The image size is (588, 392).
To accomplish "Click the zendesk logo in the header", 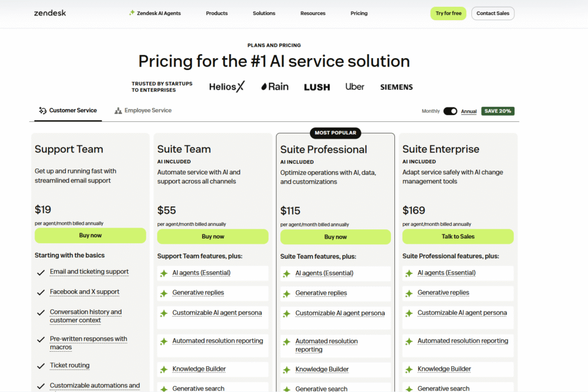I will pyautogui.click(x=49, y=13).
